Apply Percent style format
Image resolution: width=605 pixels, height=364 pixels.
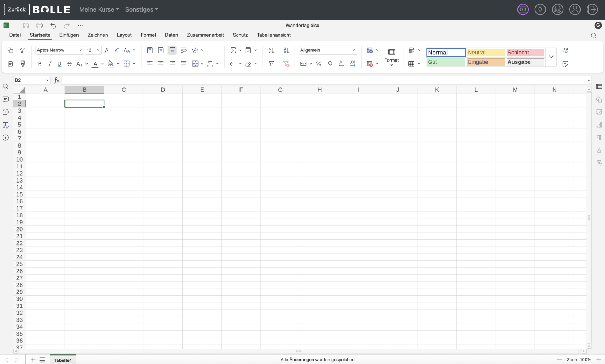pos(318,64)
